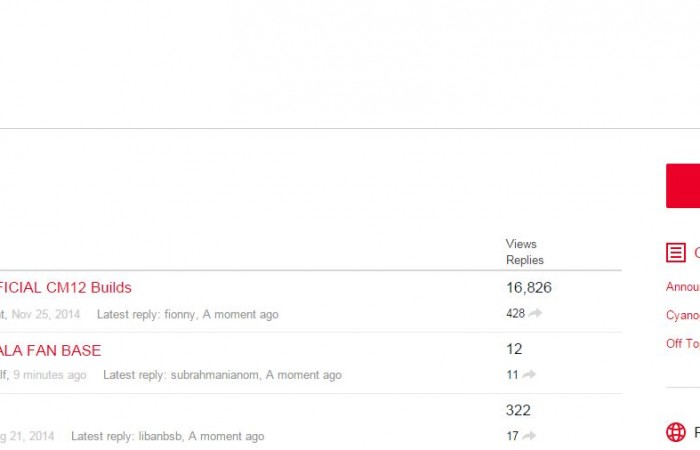Screen dimensions: 700x450
Task: Open the CM12 Builds thread title
Action: pyautogui.click(x=66, y=288)
